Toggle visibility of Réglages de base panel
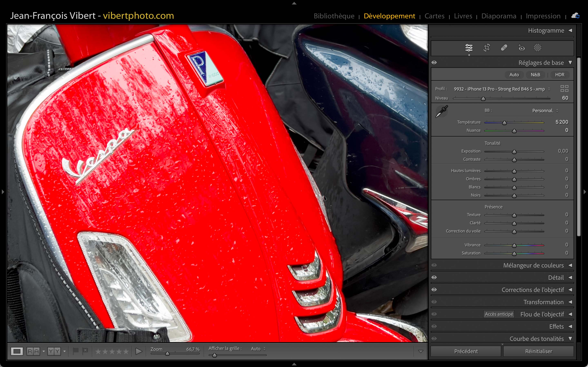The image size is (588, 367). pyautogui.click(x=434, y=63)
